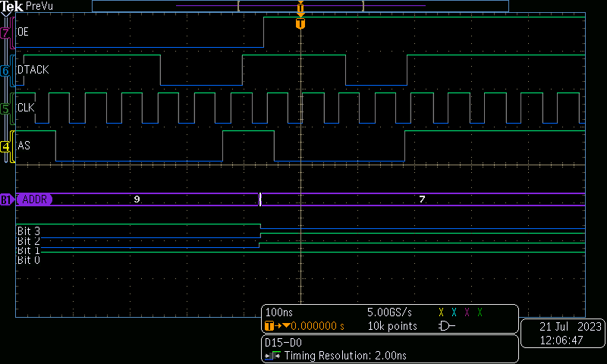Click the PreVu status label

(x=39, y=6)
